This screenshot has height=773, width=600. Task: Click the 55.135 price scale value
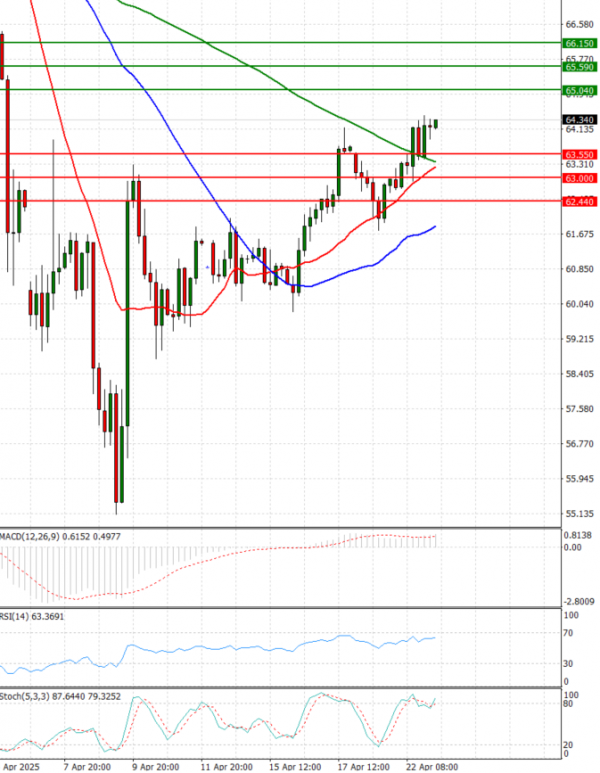point(579,514)
